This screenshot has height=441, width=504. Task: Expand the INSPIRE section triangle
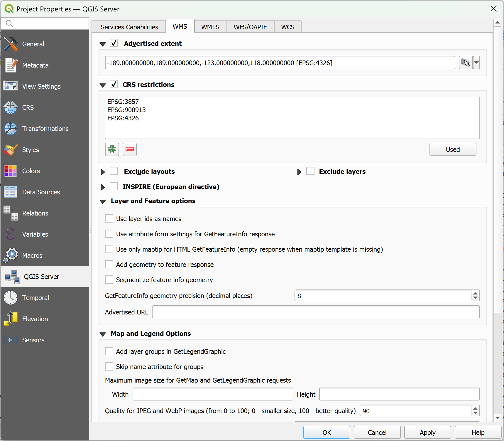[103, 187]
